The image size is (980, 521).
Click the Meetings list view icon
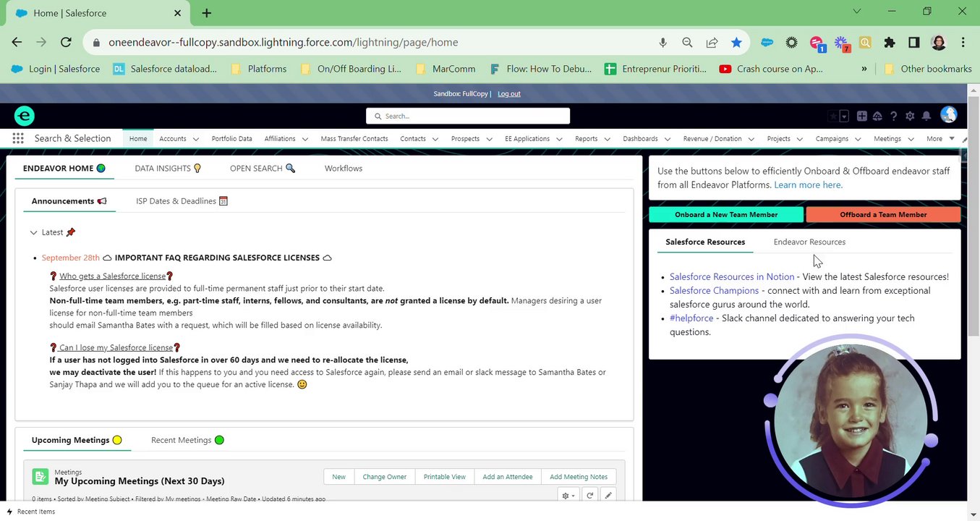point(41,477)
